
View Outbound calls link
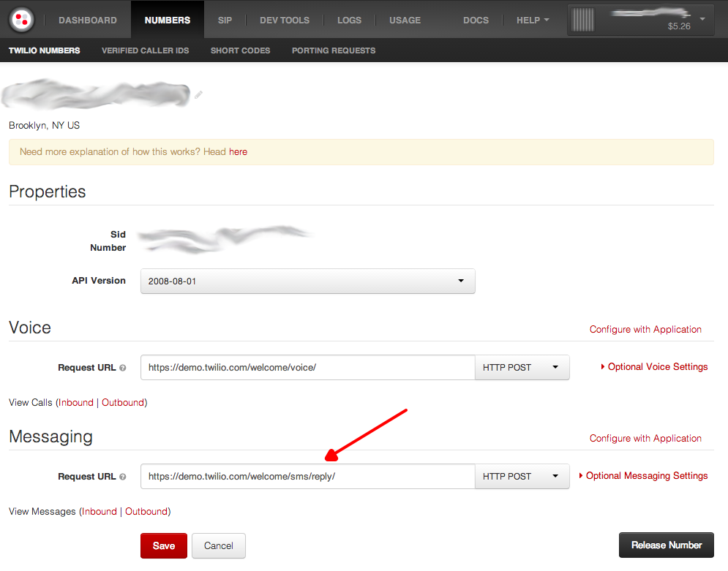(123, 403)
